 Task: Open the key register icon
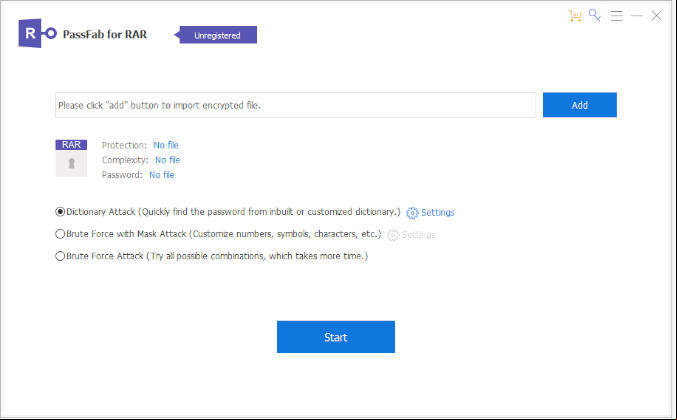[595, 16]
